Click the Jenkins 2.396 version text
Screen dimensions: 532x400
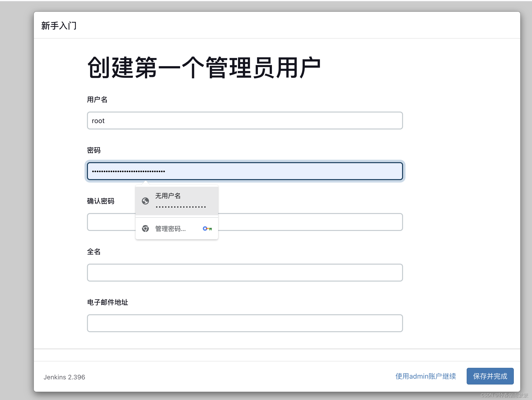click(x=64, y=377)
